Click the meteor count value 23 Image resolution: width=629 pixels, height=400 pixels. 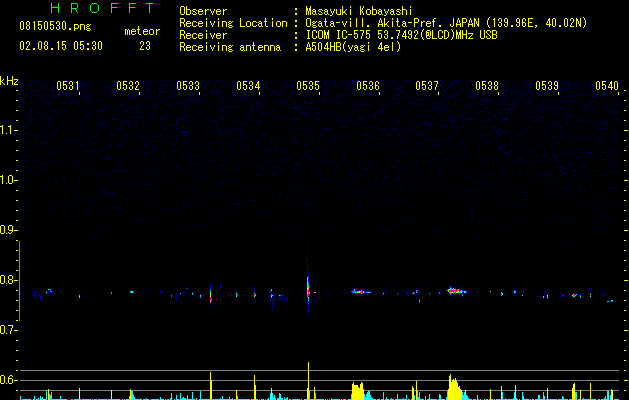pos(145,46)
